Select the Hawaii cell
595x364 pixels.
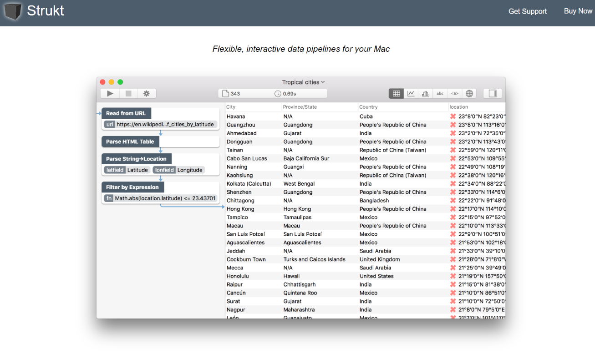(291, 276)
